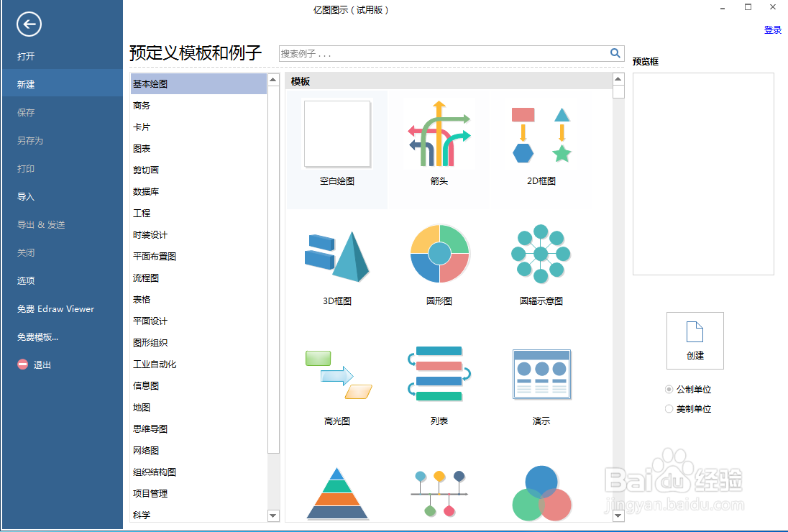Open the 空白绘图 blank drawing thumbnail

coord(337,134)
